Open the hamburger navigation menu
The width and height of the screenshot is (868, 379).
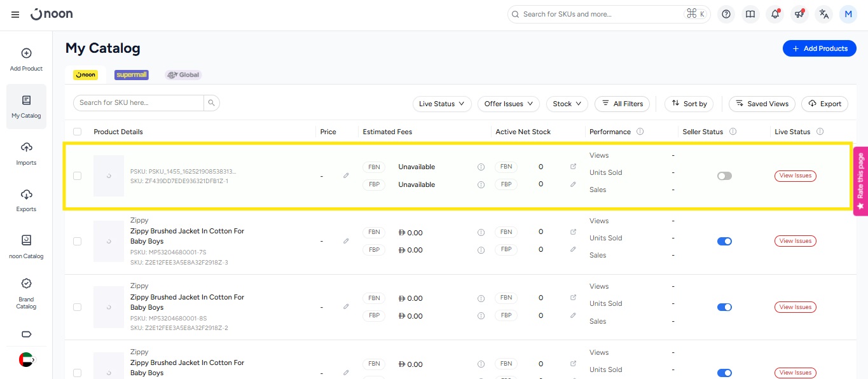(x=15, y=14)
